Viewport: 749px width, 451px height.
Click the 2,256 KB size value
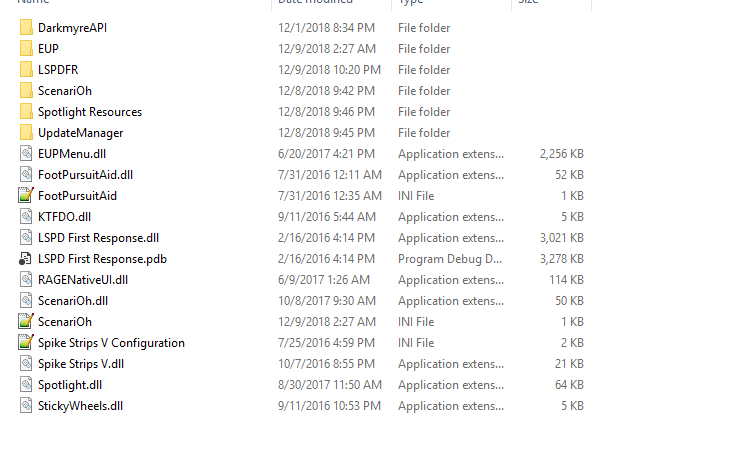pos(562,154)
